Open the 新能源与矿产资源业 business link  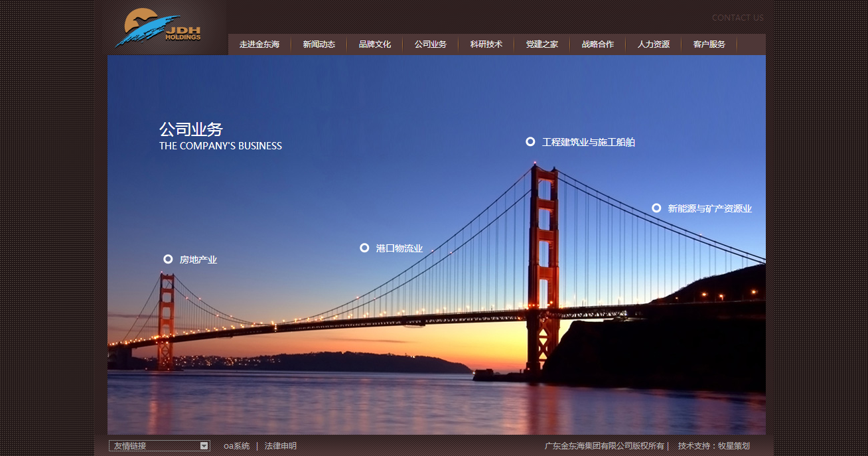(x=709, y=208)
